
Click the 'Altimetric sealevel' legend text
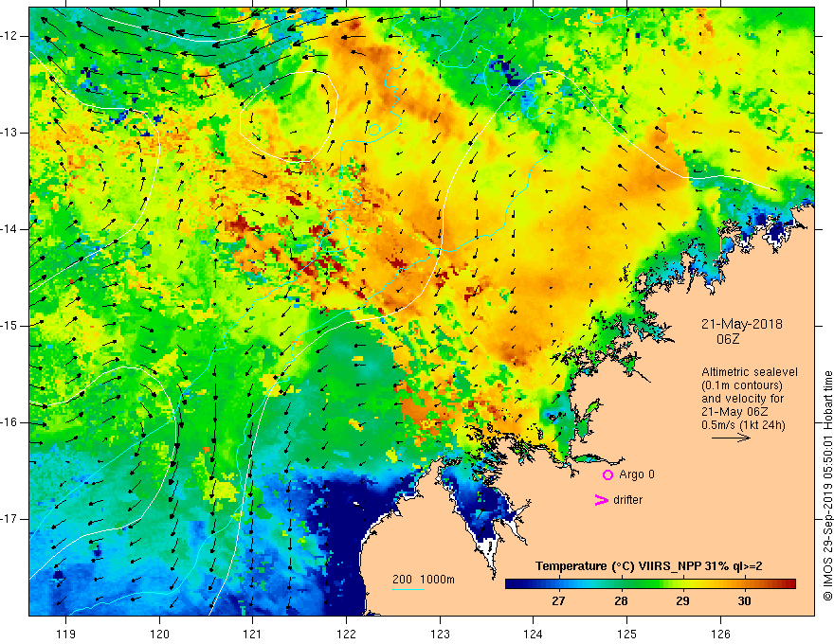750,372
